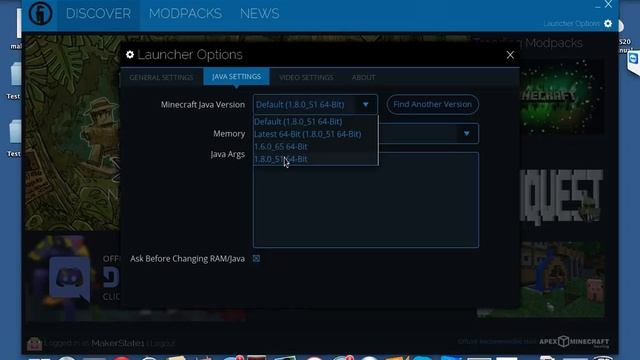
Task: Toggle Ask Before Changing RAM/Java checkbox
Action: 256,259
